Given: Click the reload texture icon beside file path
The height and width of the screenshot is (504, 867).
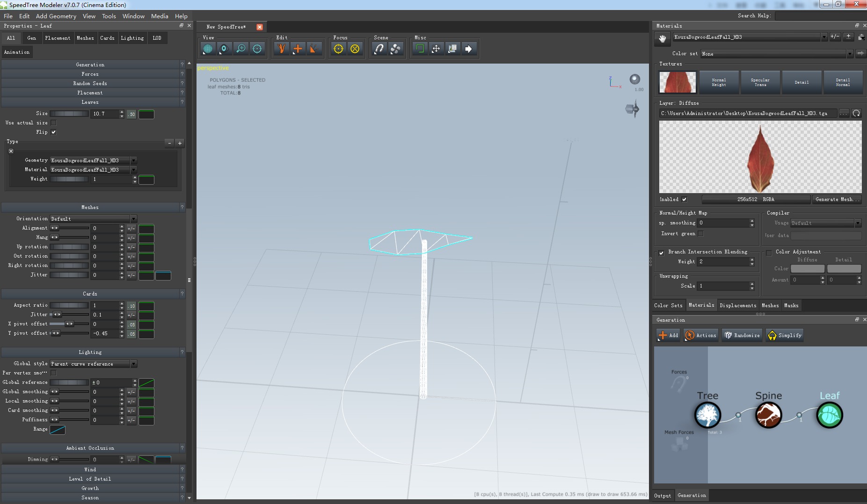Looking at the screenshot, I should point(856,113).
